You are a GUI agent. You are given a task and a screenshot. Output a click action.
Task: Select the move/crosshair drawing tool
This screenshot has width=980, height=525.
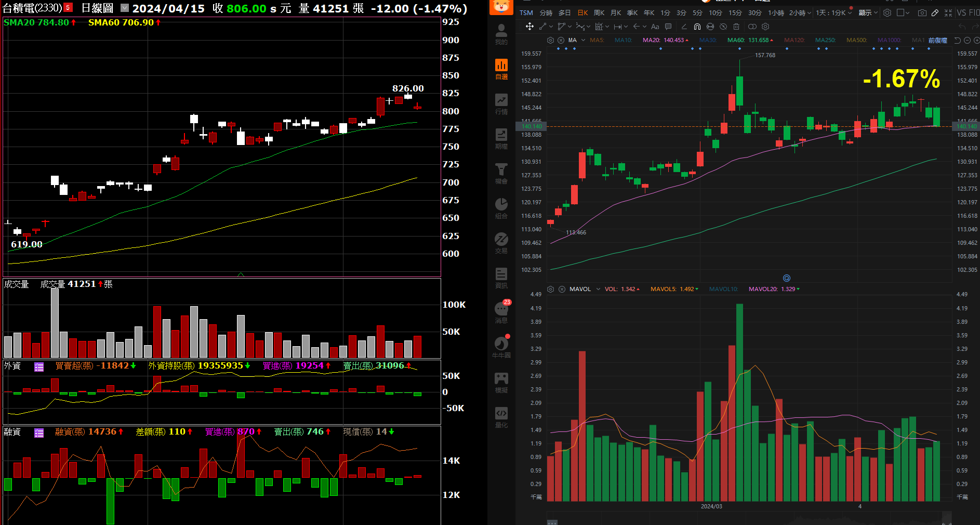pos(529,27)
